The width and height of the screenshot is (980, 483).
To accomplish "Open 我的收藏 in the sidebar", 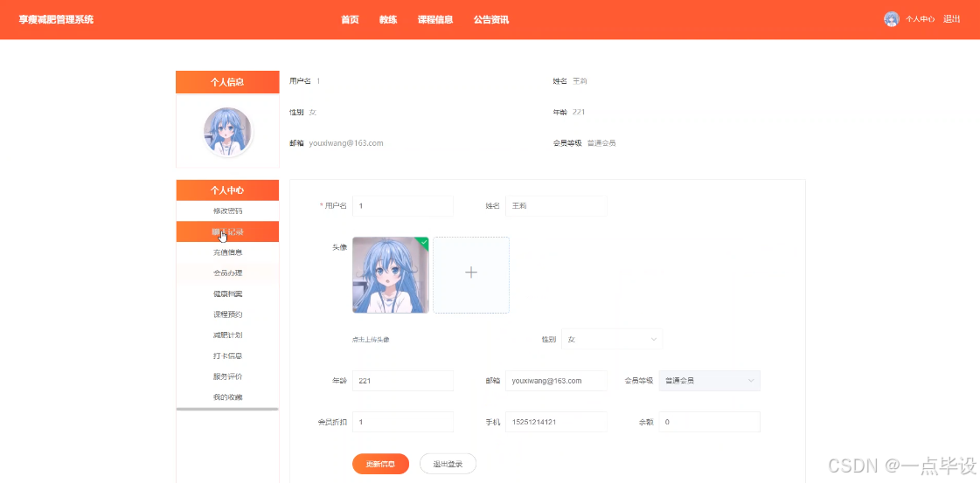I will 227,397.
